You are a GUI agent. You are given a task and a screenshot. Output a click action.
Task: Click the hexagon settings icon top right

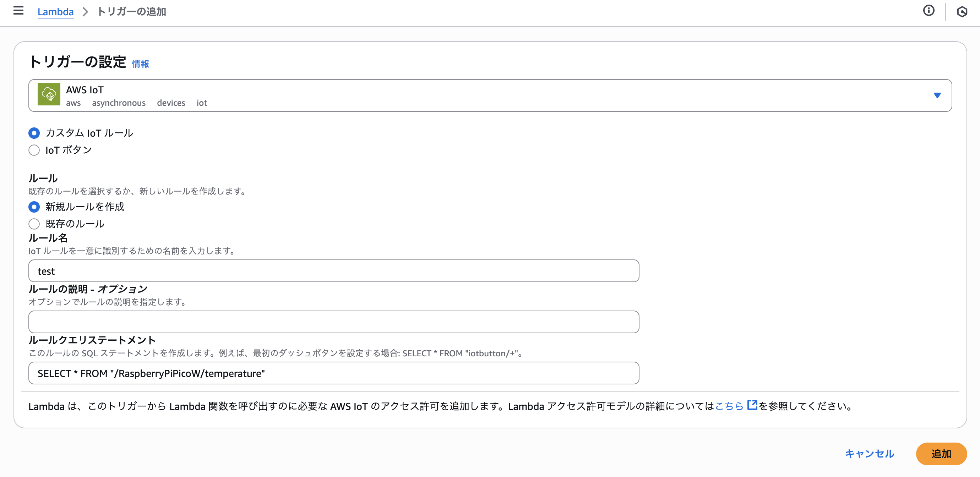click(962, 12)
